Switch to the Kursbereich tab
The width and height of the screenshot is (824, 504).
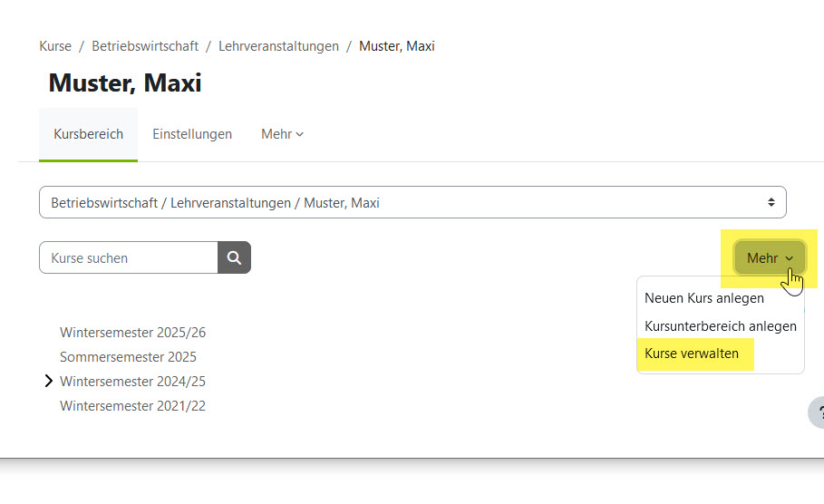88,134
